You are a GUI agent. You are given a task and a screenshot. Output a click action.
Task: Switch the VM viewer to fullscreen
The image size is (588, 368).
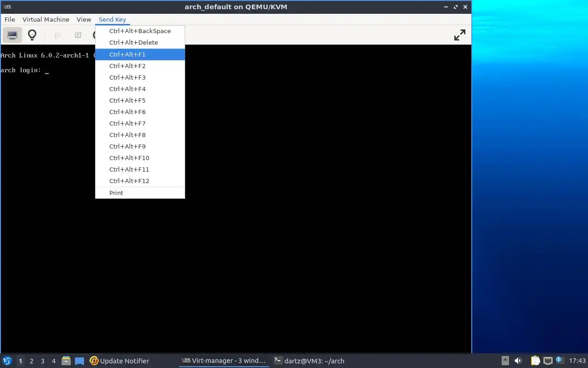click(x=460, y=35)
